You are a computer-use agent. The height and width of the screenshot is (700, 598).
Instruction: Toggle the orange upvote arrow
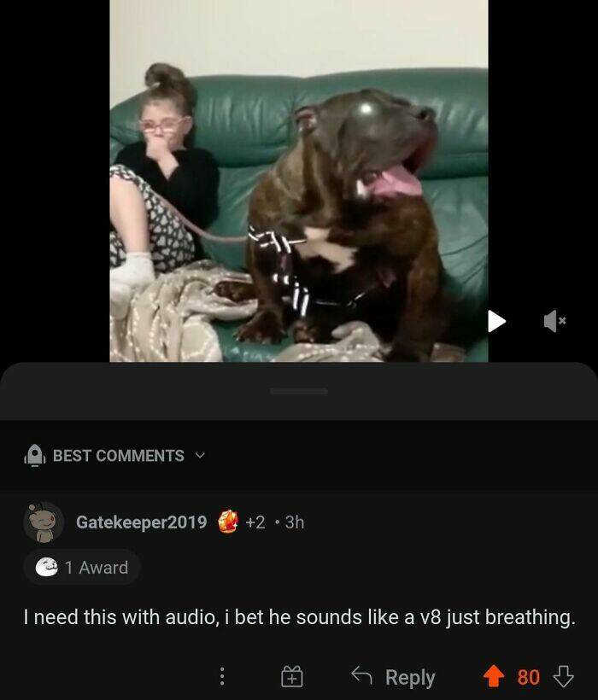(x=494, y=676)
